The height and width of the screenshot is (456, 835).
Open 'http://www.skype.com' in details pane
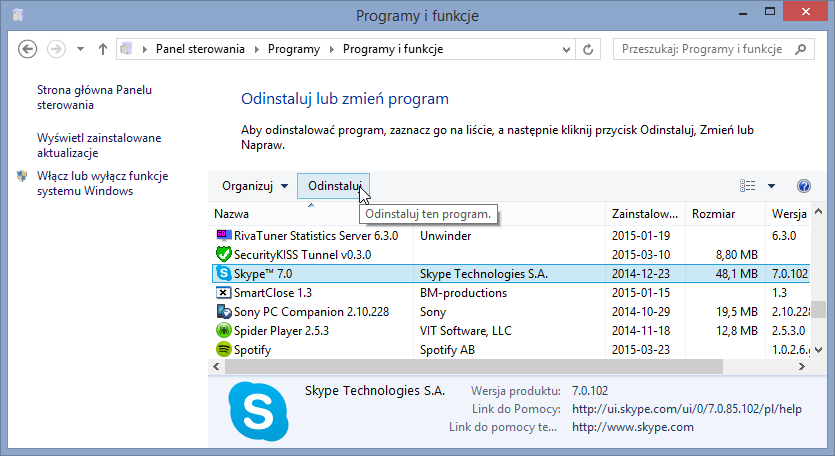633,427
